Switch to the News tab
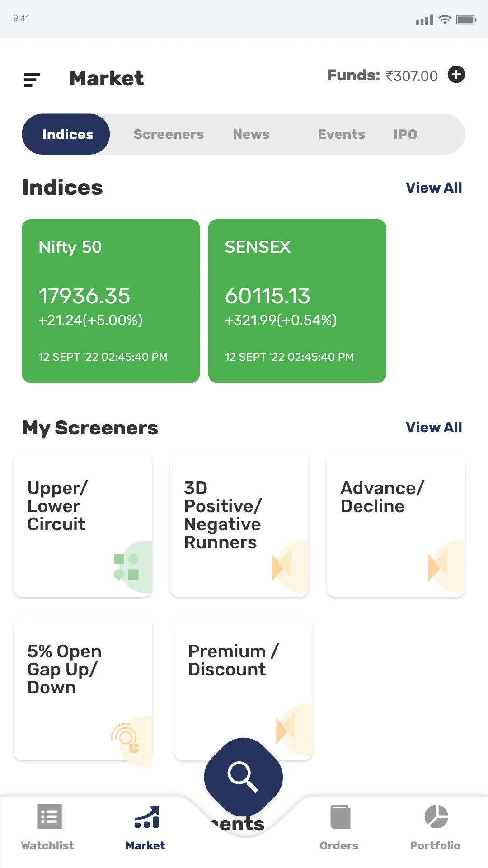Image resolution: width=488 pixels, height=868 pixels. 251,134
